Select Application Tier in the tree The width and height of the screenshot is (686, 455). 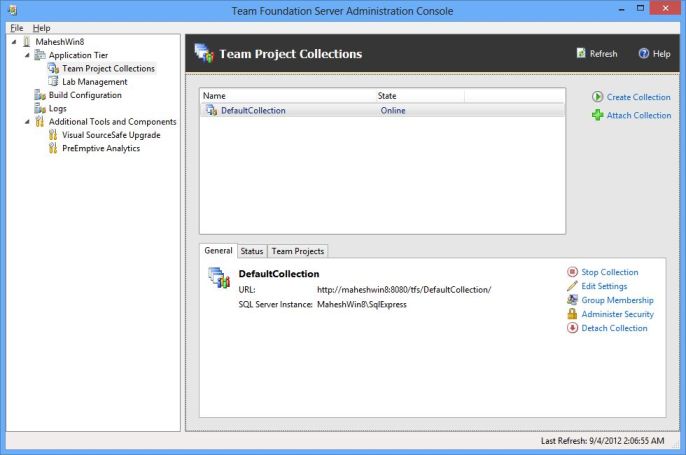click(78, 55)
